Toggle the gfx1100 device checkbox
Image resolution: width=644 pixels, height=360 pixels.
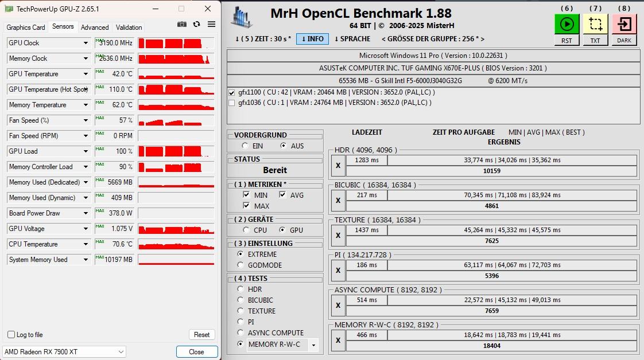tap(232, 93)
